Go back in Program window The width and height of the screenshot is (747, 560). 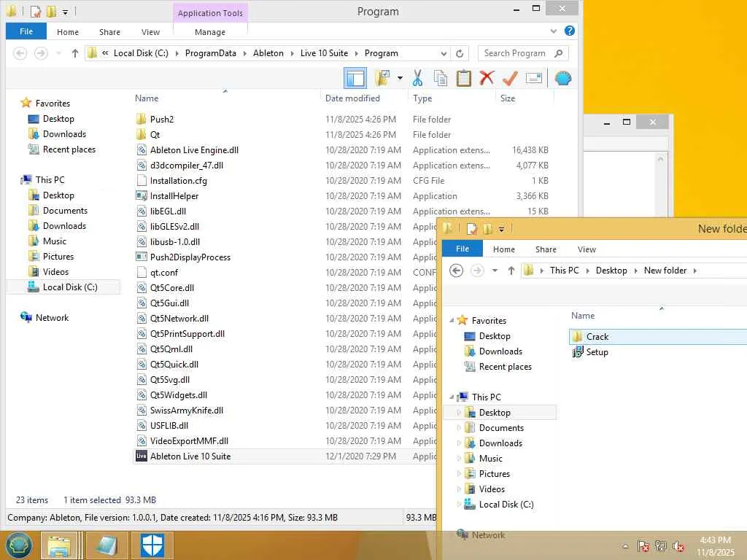click(20, 53)
